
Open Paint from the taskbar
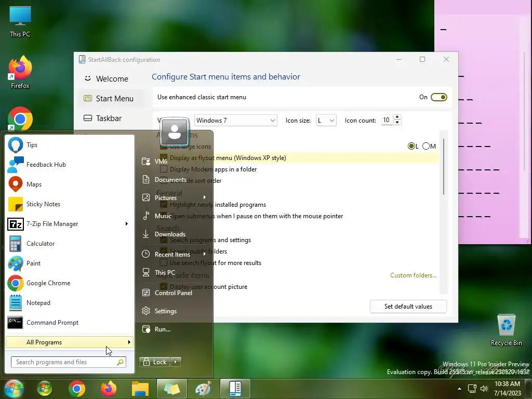pyautogui.click(x=203, y=389)
